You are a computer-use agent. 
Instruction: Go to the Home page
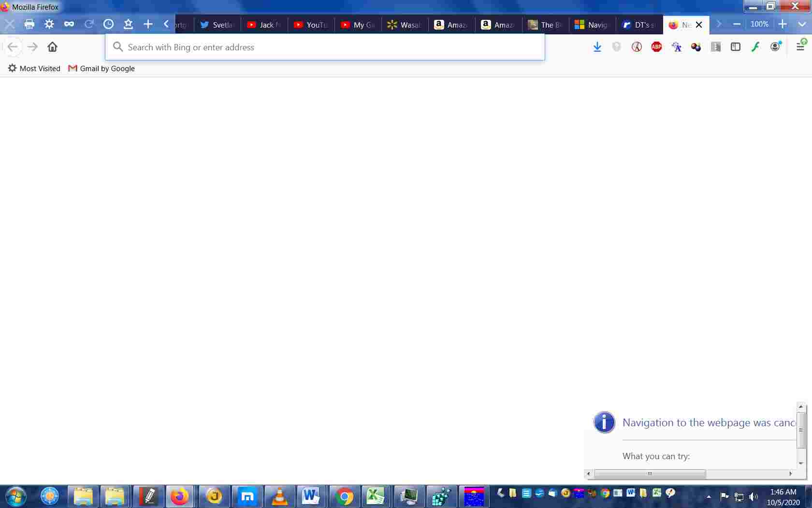pyautogui.click(x=52, y=47)
